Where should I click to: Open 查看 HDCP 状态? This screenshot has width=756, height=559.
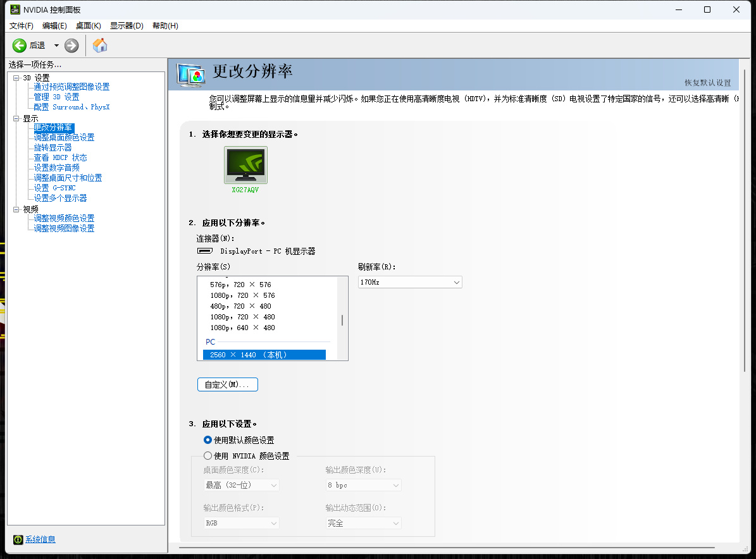click(x=60, y=157)
